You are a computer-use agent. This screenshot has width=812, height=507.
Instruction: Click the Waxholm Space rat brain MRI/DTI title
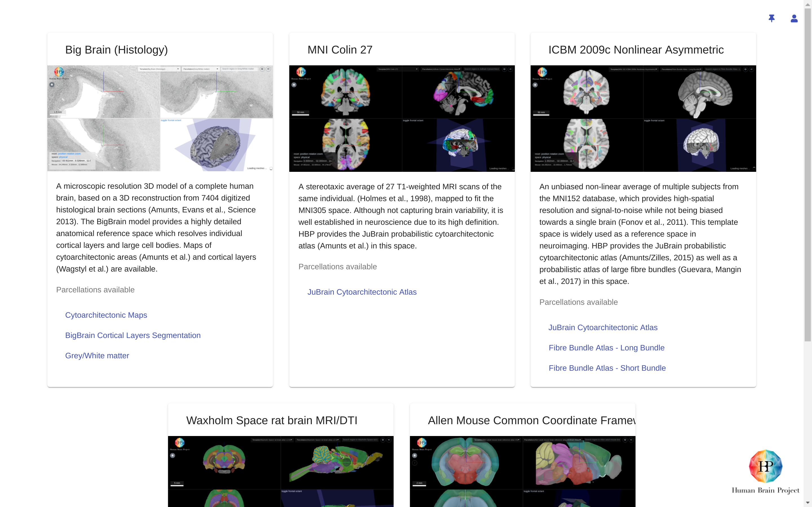(x=272, y=421)
